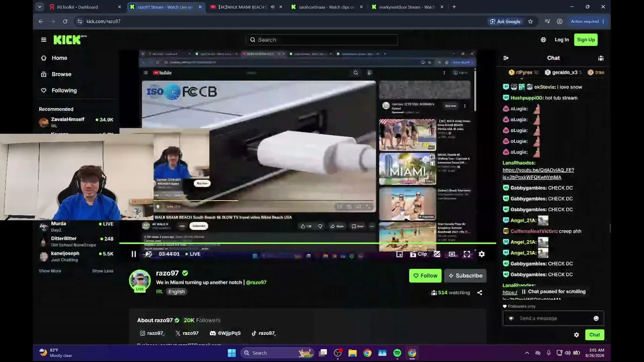Click the Action required button
Screen dimensions: 644x362
click(588, 22)
